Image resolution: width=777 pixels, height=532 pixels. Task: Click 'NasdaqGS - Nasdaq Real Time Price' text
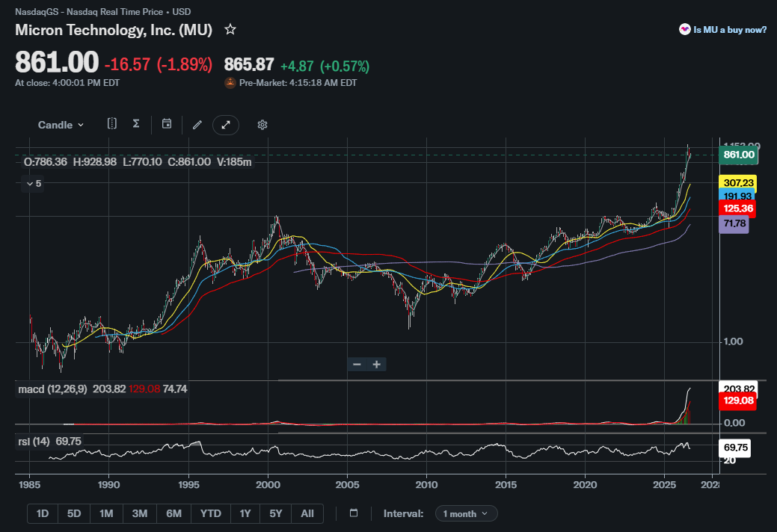89,12
